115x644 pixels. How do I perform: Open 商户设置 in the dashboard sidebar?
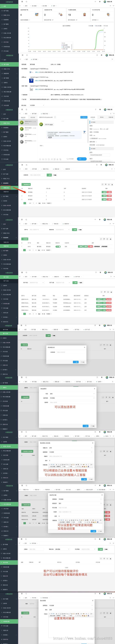tap(9, 10)
